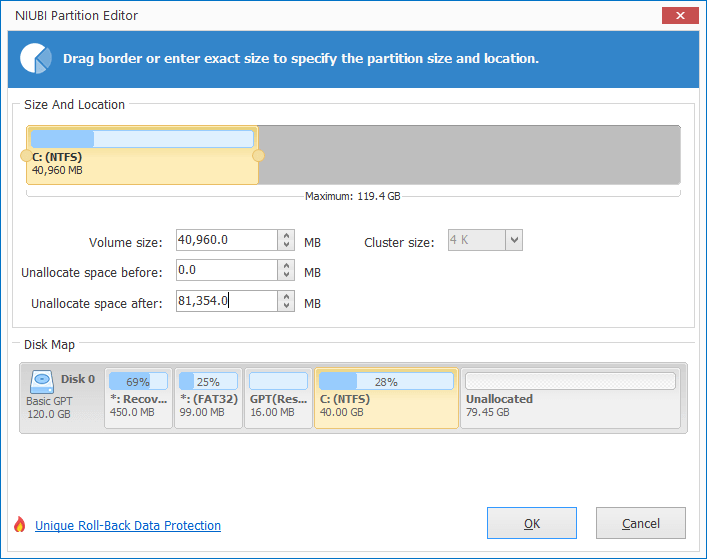
Task: Confirm changes with the OK button
Action: (532, 523)
